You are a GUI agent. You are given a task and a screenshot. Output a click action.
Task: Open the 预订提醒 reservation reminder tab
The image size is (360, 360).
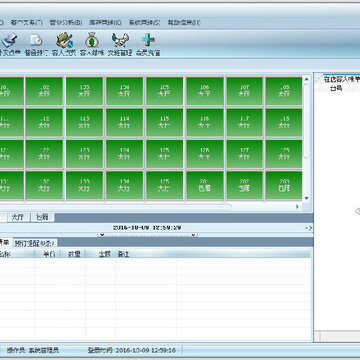[x=35, y=243]
